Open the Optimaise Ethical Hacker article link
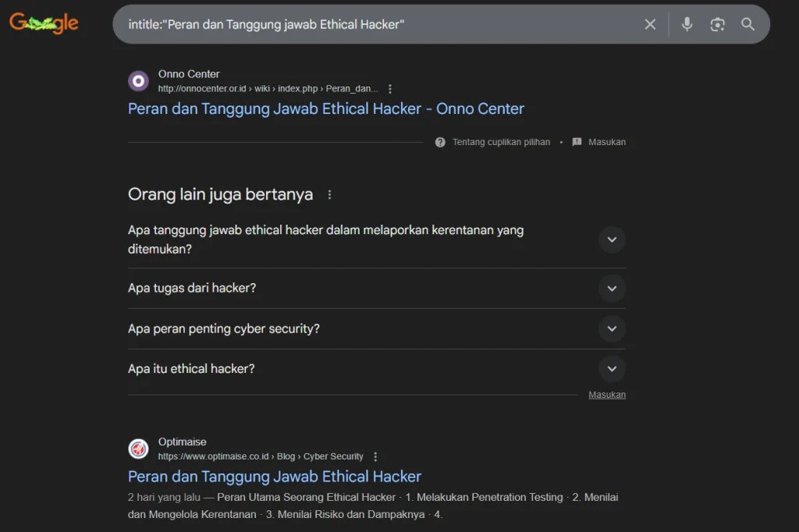Viewport: 799px width, 532px height. 274,476
